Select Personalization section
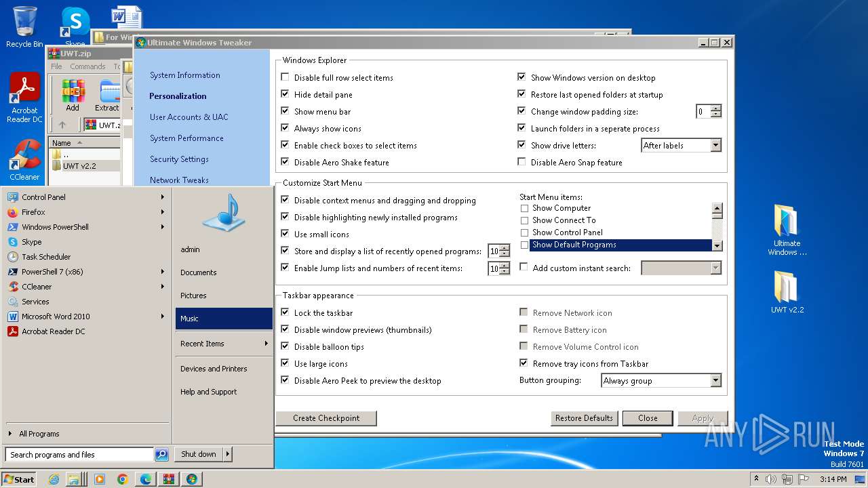Screen dimensions: 868x488 (178, 96)
